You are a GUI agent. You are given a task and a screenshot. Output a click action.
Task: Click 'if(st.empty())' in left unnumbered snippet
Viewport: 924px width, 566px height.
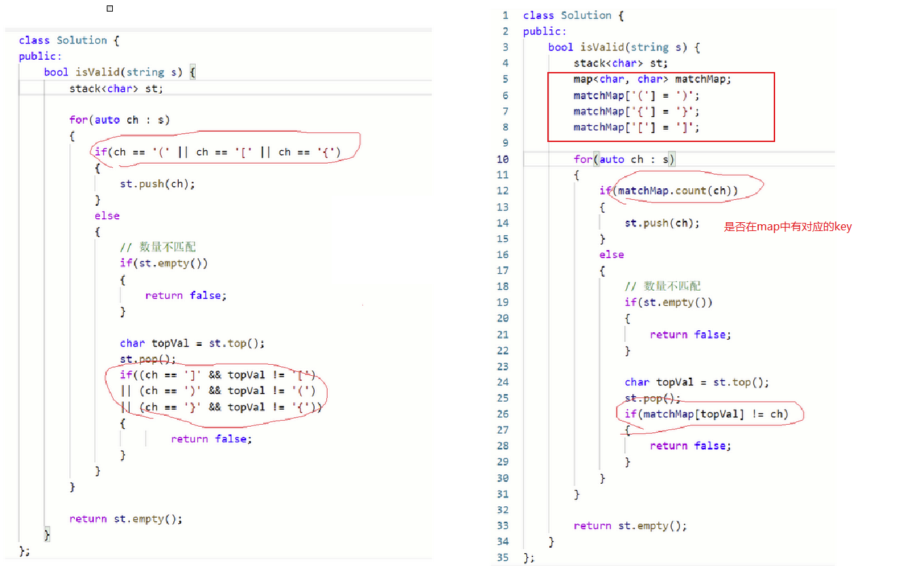click(164, 264)
